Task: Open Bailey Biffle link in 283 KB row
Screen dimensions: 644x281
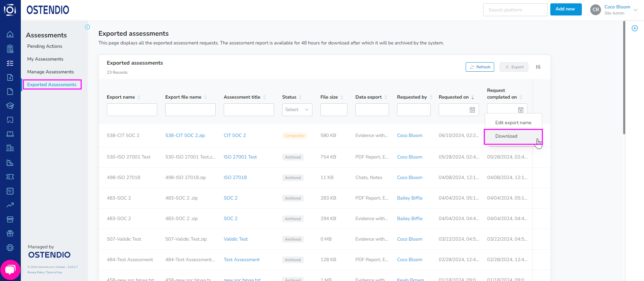Action: click(x=410, y=198)
